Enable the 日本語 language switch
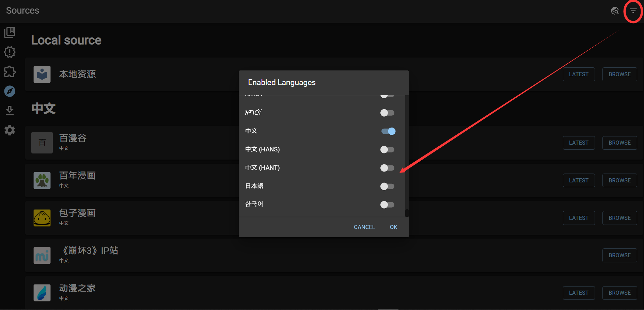The width and height of the screenshot is (644, 310). pos(387,186)
